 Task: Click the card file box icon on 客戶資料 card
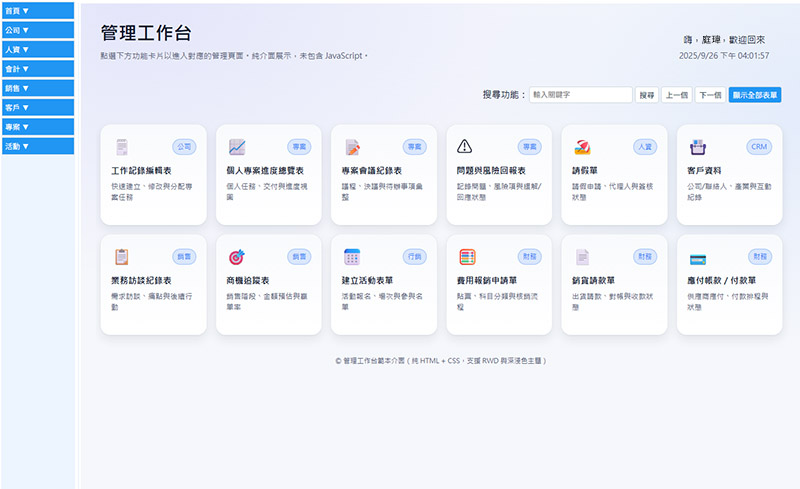697,147
